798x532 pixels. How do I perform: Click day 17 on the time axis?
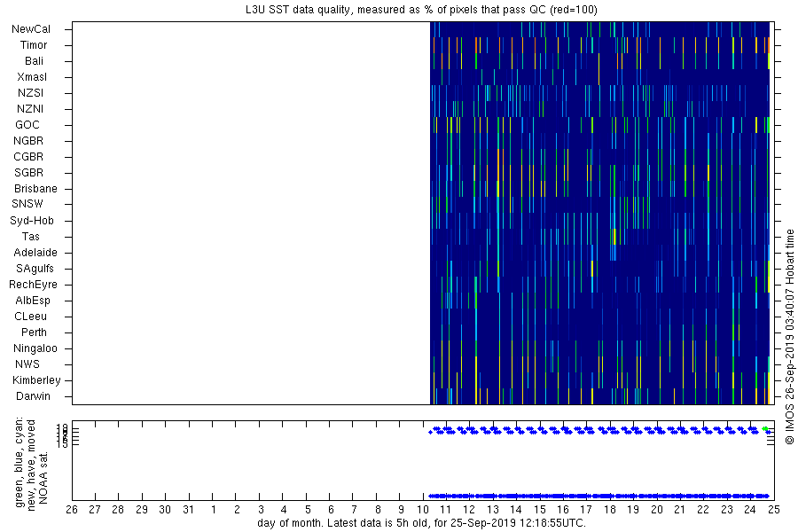pyautogui.click(x=586, y=510)
